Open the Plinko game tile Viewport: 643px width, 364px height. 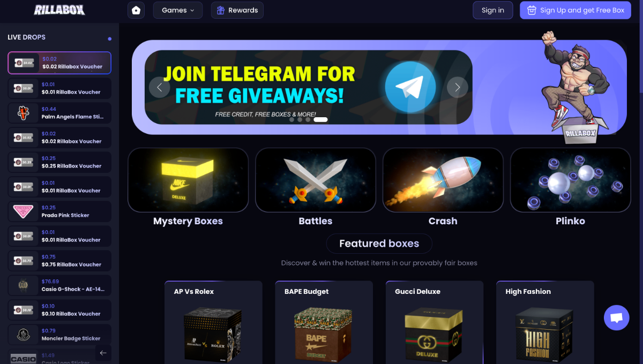(571, 187)
